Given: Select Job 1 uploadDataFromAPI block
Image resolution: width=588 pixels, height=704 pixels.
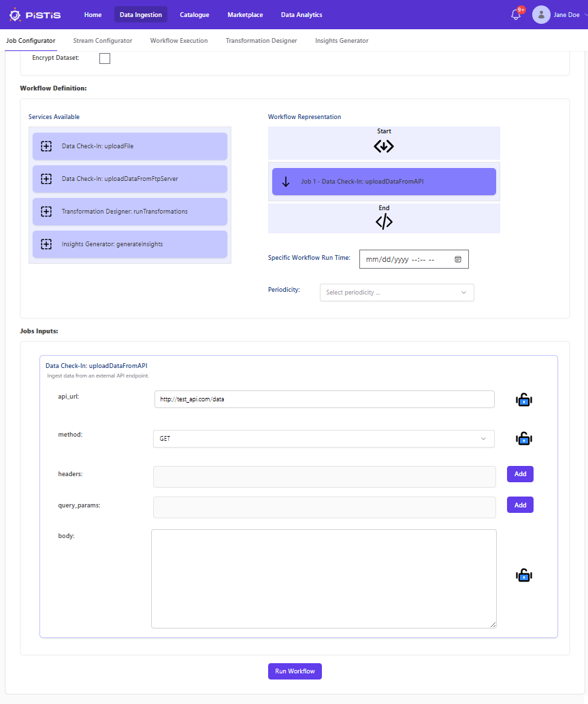Looking at the screenshot, I should click(x=384, y=182).
